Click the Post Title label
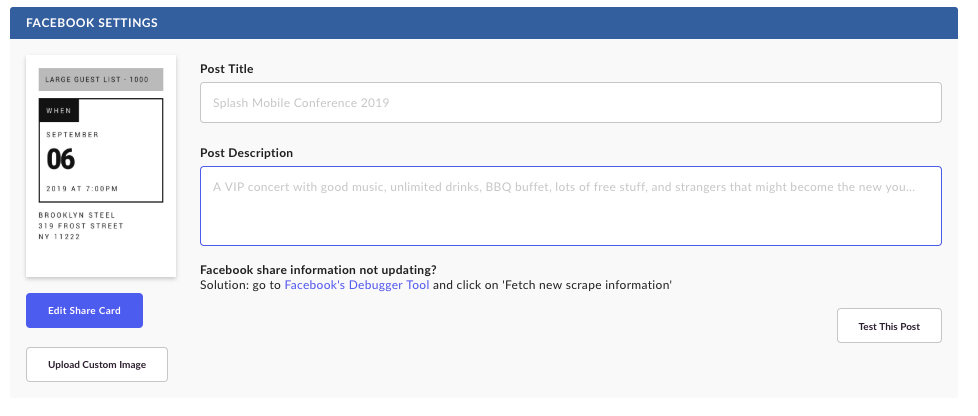978x416 pixels. click(226, 69)
